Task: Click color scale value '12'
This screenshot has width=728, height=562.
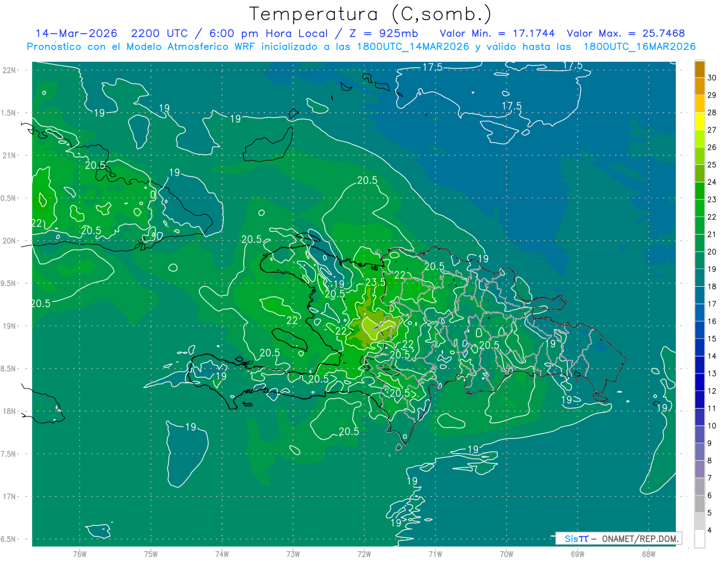Action: pyautogui.click(x=712, y=391)
